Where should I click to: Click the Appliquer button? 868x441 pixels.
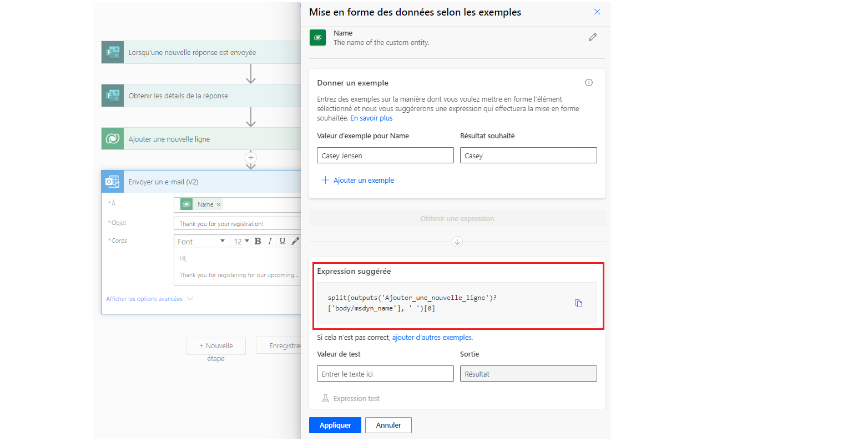click(x=335, y=425)
